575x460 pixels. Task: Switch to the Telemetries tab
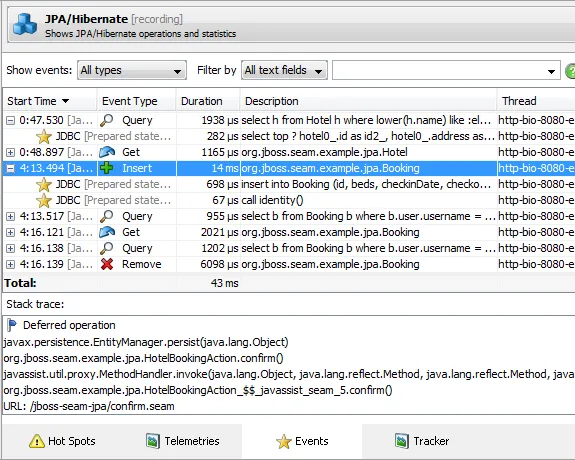pyautogui.click(x=183, y=441)
